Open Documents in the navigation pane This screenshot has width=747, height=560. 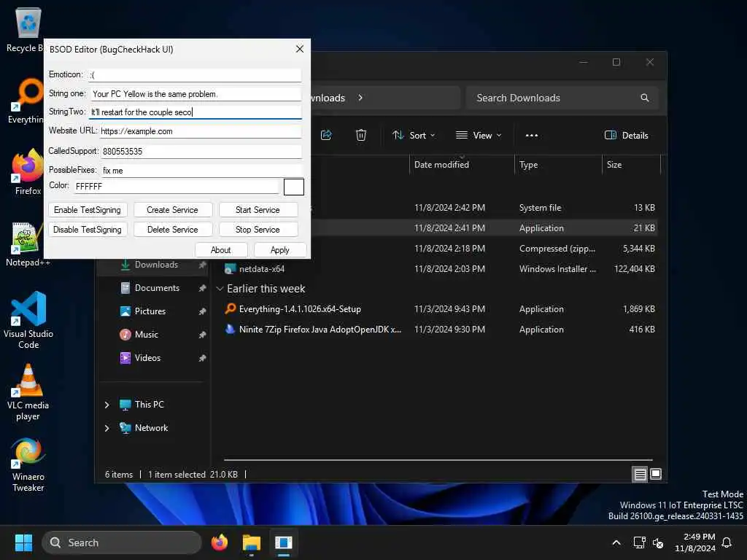pyautogui.click(x=156, y=288)
